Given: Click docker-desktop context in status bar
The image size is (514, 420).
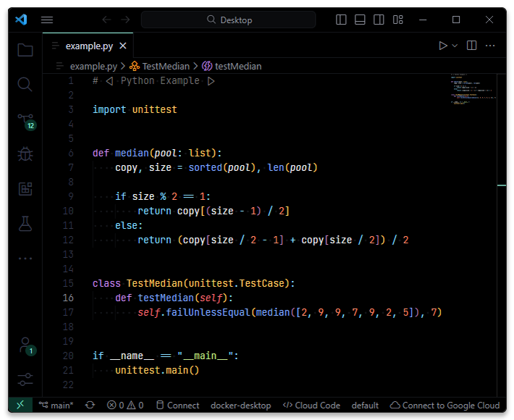Looking at the screenshot, I should click(x=240, y=406).
